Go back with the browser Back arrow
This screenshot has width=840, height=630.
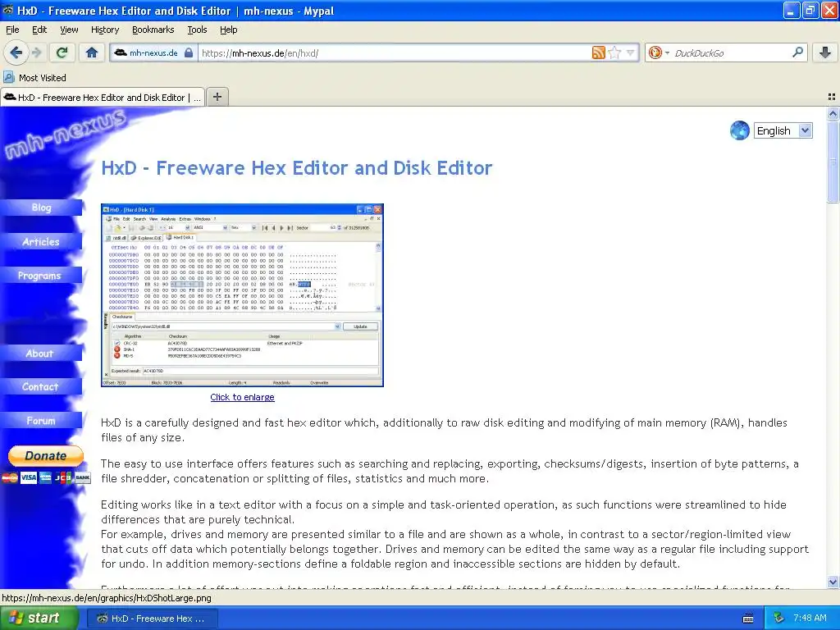pyautogui.click(x=16, y=52)
